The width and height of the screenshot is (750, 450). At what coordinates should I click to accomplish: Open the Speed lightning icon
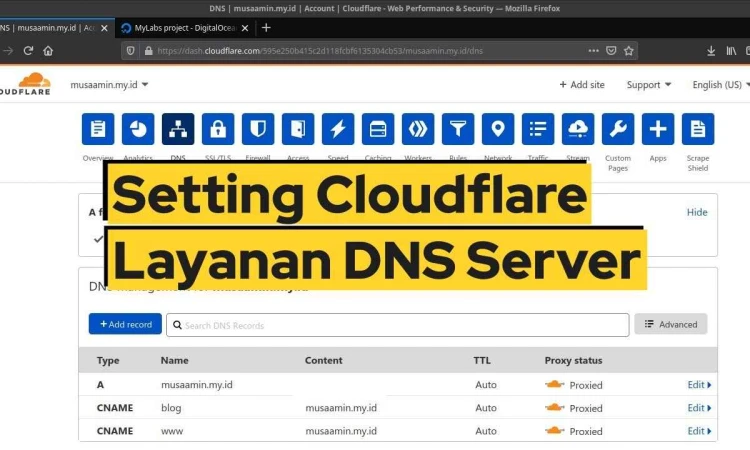click(x=338, y=129)
